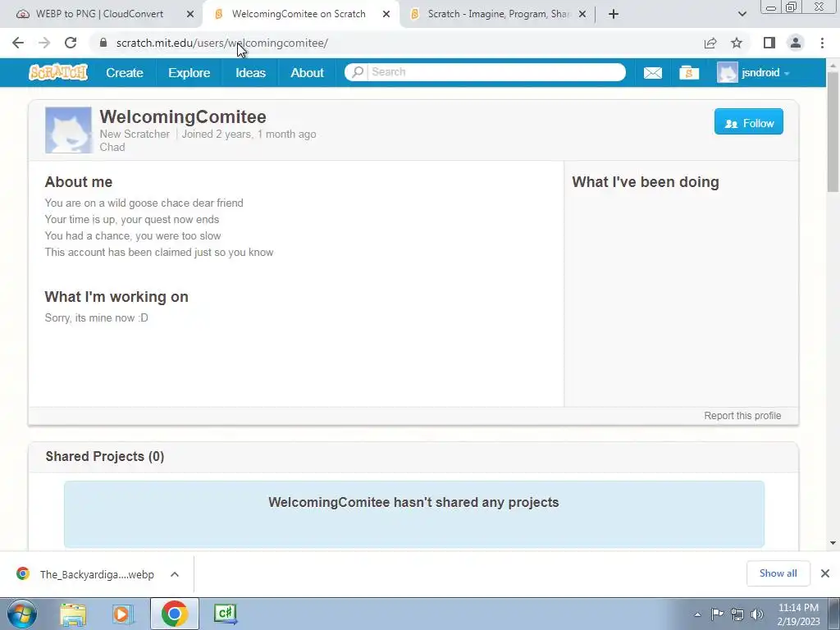Open the tab search chevron
The width and height of the screenshot is (840, 630).
pyautogui.click(x=742, y=15)
